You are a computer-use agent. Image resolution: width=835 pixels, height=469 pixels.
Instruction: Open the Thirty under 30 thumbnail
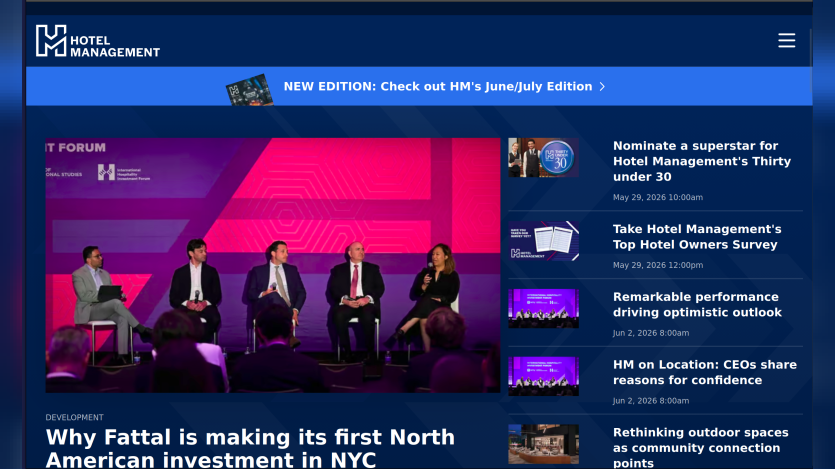(543, 158)
